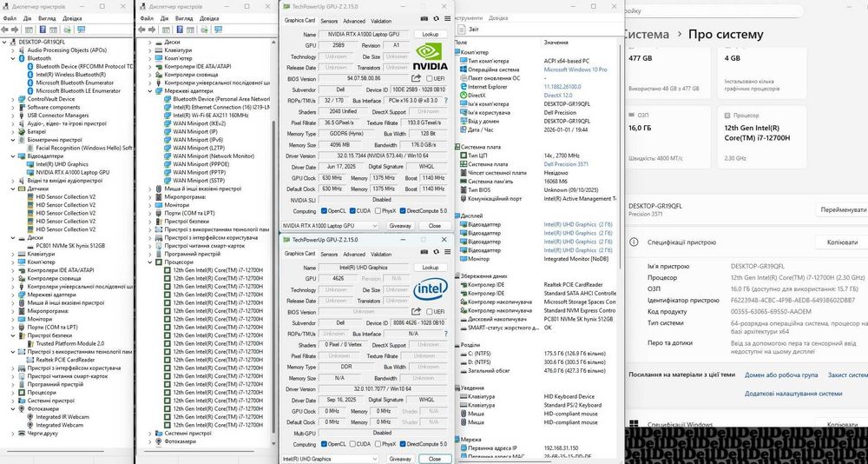Toggle OpenCL checkbox in Intel GPU-Z

point(324,444)
